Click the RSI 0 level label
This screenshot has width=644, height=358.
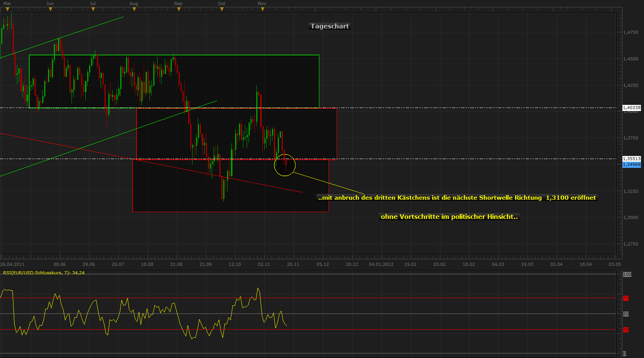tap(624, 353)
